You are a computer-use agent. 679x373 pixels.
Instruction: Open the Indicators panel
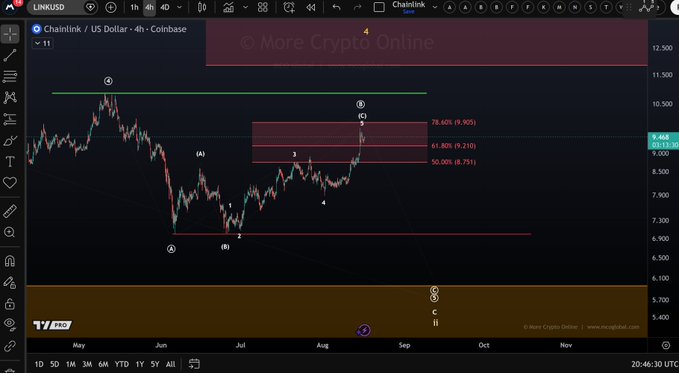(x=228, y=7)
